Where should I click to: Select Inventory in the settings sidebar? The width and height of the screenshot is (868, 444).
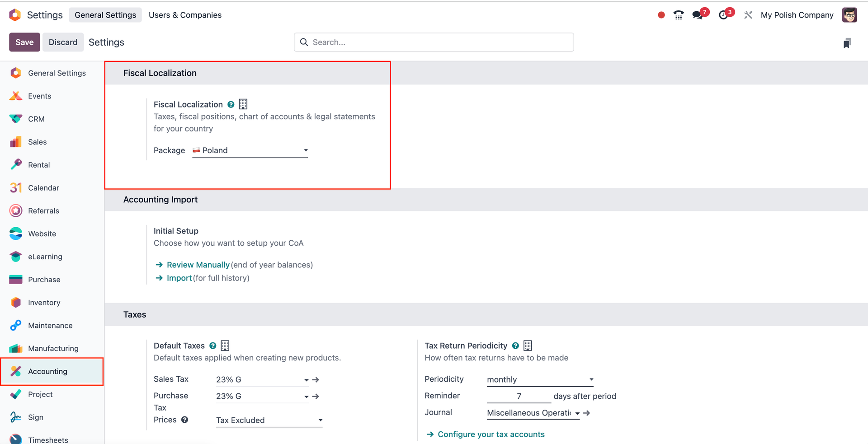click(44, 303)
